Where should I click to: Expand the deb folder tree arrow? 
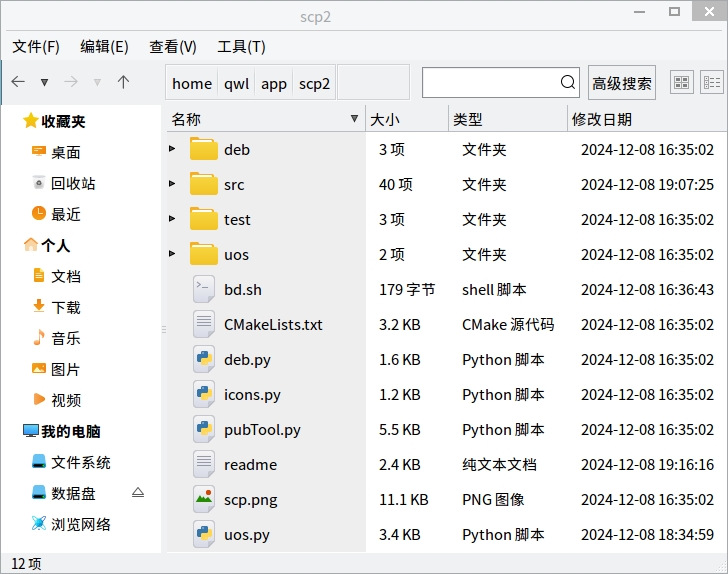(x=172, y=150)
